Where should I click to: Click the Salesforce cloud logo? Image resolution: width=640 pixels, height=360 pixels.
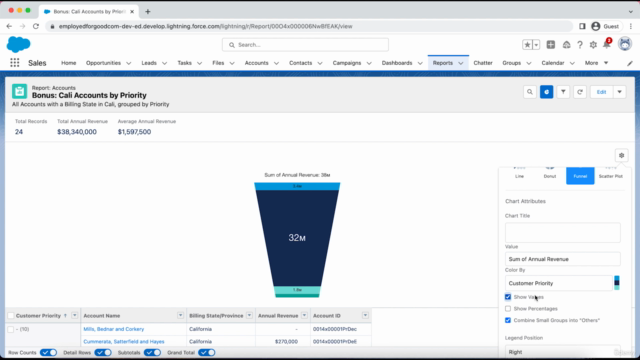click(18, 44)
